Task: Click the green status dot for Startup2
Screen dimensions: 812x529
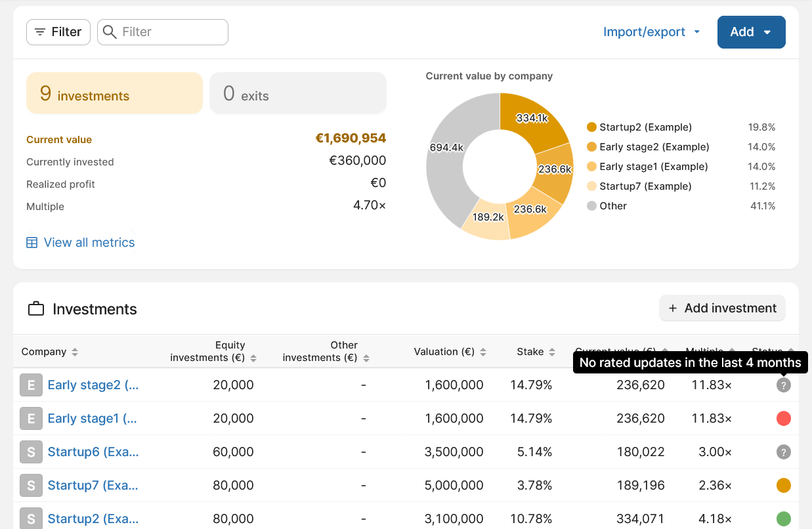Action: tap(783, 518)
